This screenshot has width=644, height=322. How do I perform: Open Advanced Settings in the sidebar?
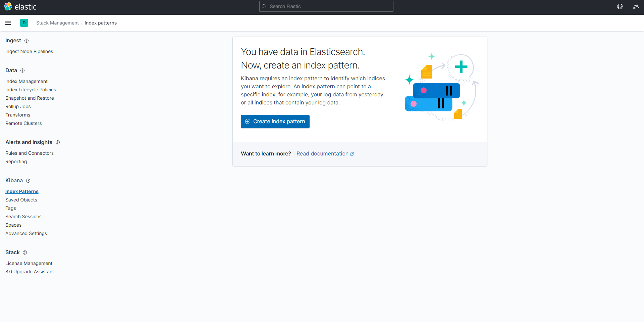point(26,233)
